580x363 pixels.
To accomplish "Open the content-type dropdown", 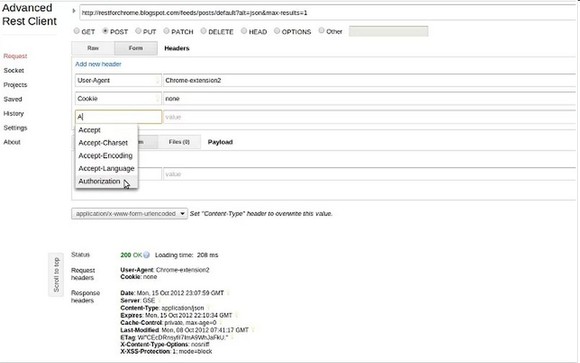I will click(x=129, y=214).
